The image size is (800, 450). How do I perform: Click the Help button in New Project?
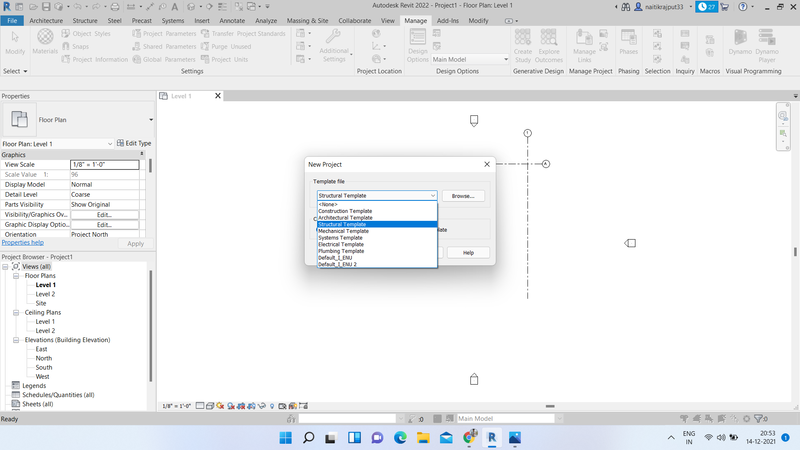[468, 253]
